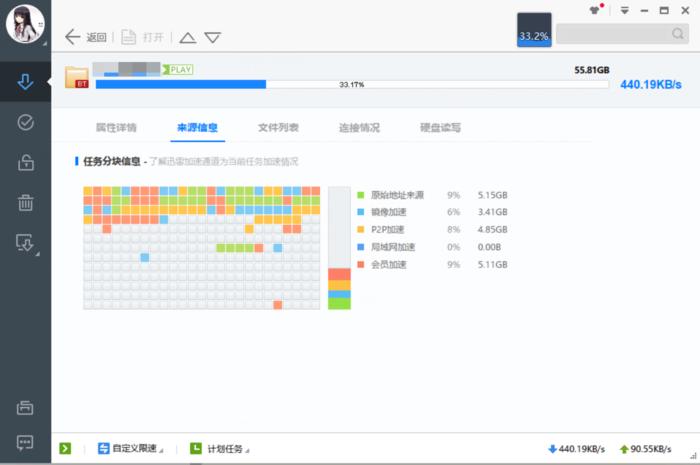
Task: Open the 自定义限速 speed limit menu
Action: 130,448
